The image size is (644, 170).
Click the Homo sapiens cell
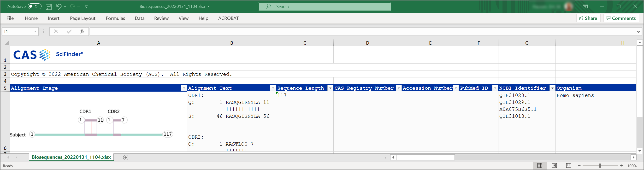[596, 121]
